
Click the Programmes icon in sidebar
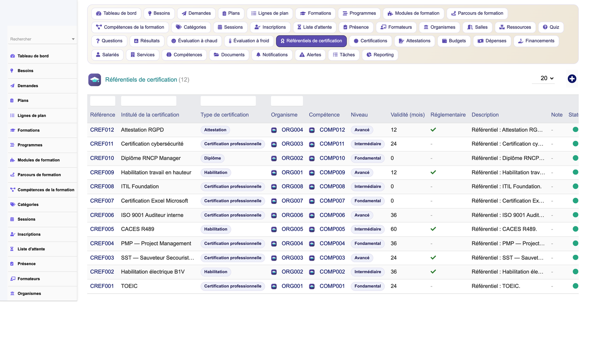tap(12, 145)
